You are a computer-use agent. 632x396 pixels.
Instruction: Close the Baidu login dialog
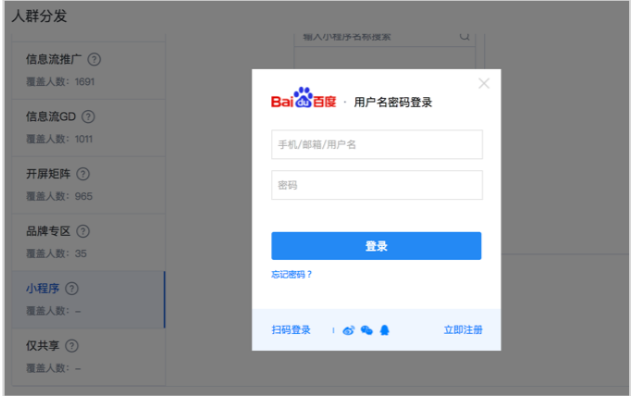tap(484, 83)
